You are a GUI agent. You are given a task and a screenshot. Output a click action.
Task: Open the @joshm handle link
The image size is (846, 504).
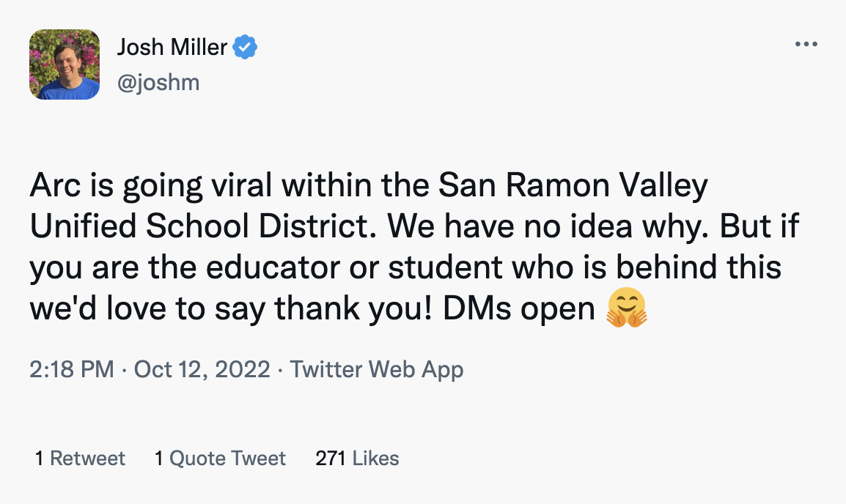(x=158, y=82)
